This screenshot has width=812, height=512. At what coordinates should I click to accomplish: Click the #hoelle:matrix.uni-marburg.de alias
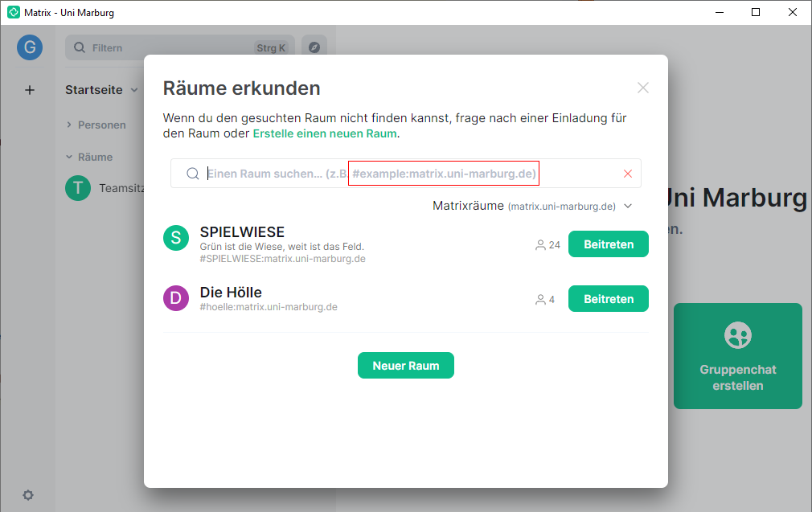(269, 307)
